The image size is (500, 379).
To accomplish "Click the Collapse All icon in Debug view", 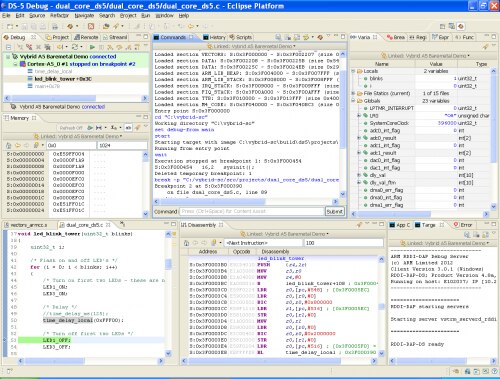I will (9, 47).
